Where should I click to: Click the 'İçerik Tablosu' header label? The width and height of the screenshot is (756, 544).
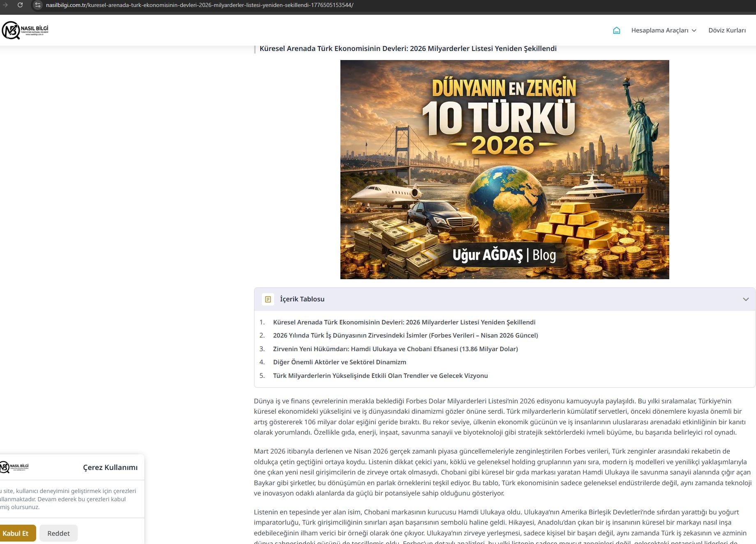click(302, 299)
